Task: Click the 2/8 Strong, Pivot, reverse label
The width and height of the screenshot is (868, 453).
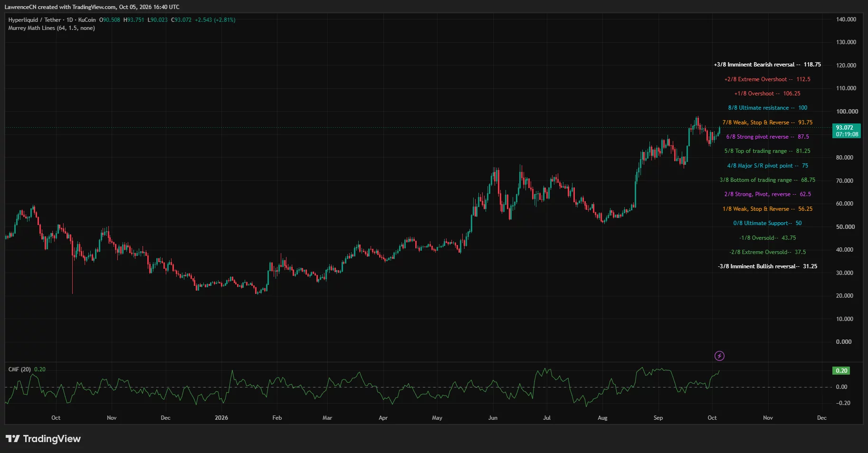Action: point(767,194)
